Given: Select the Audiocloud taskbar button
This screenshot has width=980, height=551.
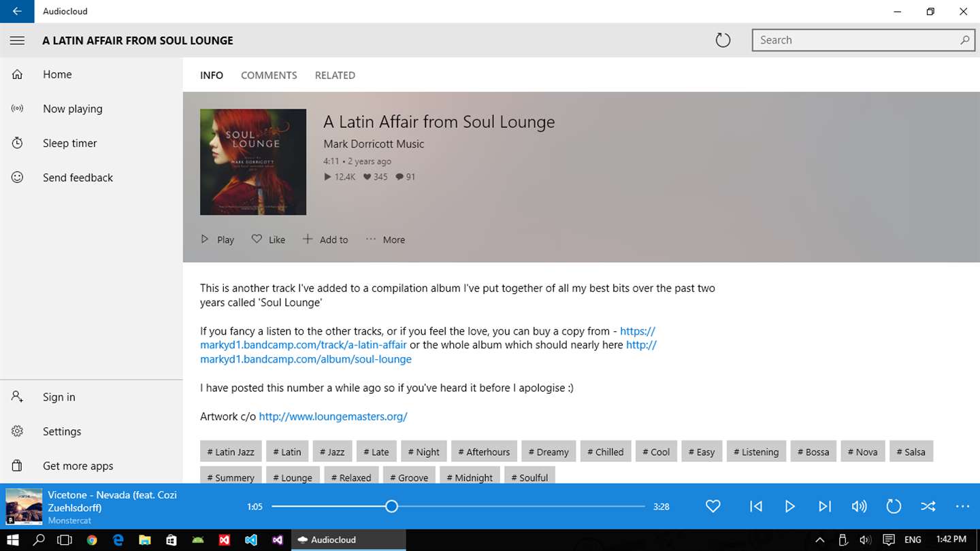Looking at the screenshot, I should 348,540.
